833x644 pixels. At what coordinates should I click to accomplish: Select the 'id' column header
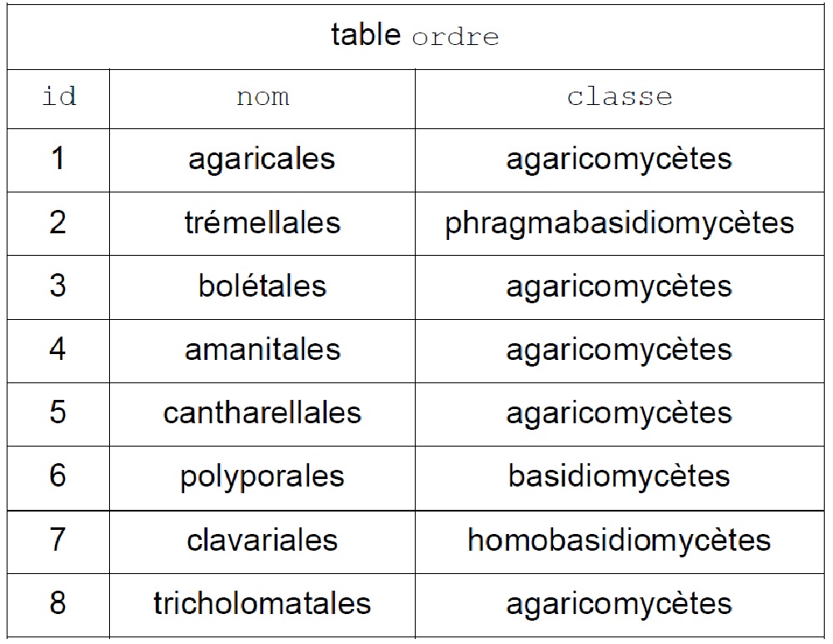[x=58, y=99]
